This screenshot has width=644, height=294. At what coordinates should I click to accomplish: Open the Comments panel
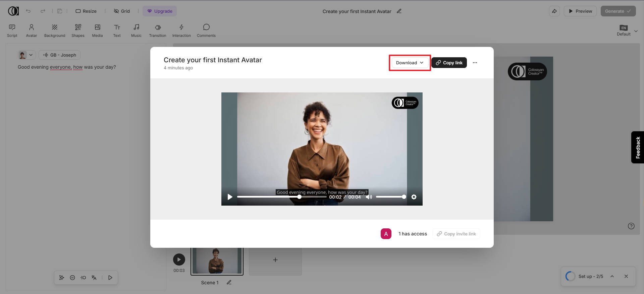click(206, 30)
